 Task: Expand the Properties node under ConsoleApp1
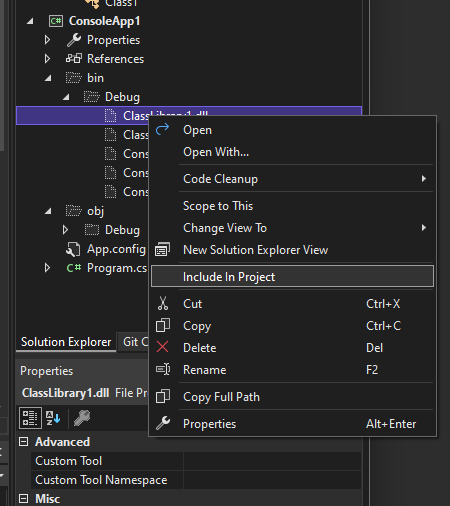pos(47,40)
